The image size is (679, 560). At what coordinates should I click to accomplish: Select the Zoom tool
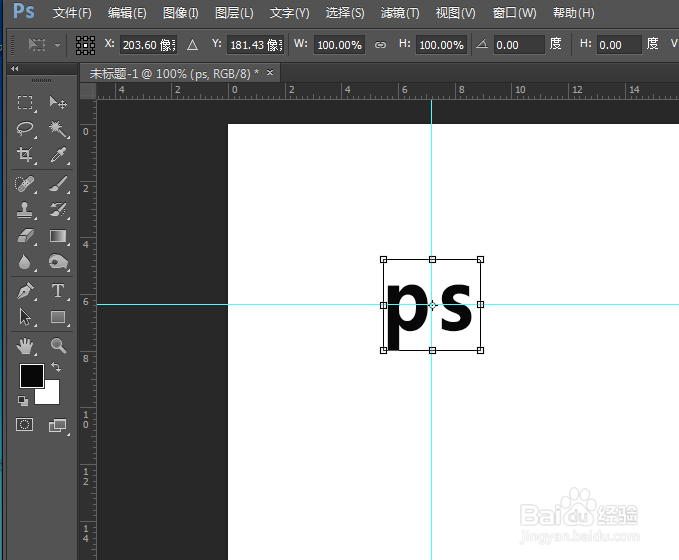pyautogui.click(x=58, y=346)
